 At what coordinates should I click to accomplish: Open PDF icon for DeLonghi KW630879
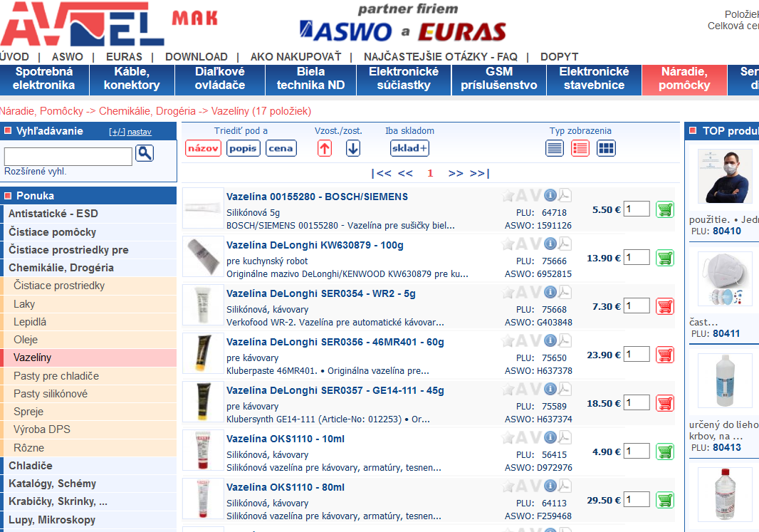[x=565, y=244]
